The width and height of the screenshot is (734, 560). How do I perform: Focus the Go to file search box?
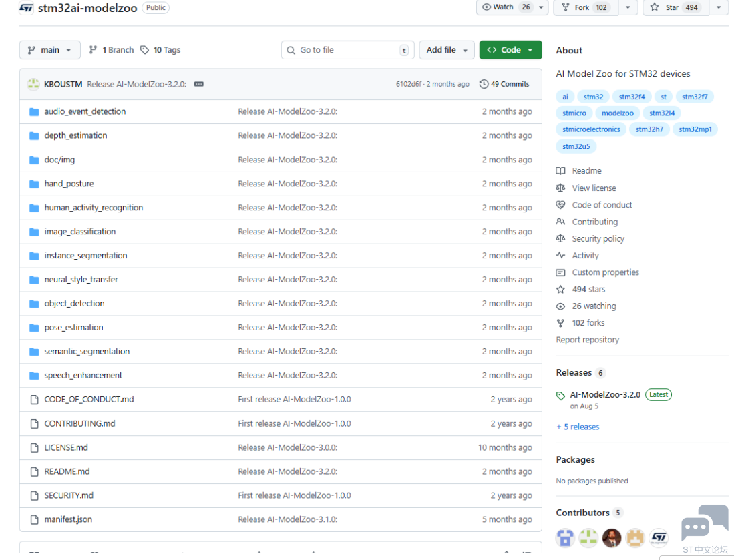coord(347,50)
